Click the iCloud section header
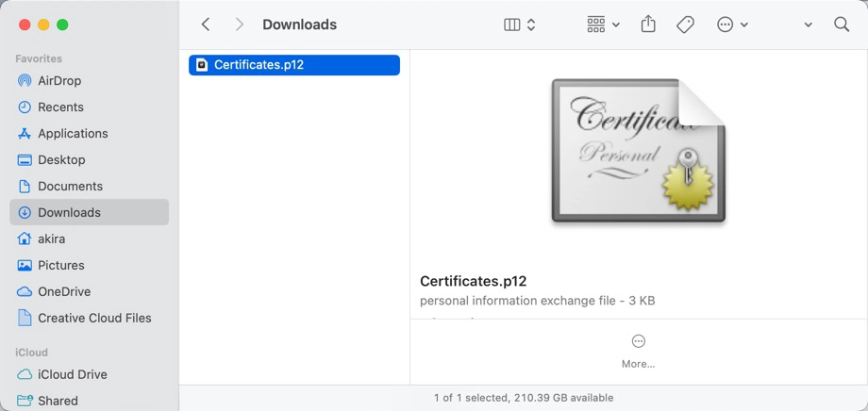The height and width of the screenshot is (411, 868). tap(31, 353)
